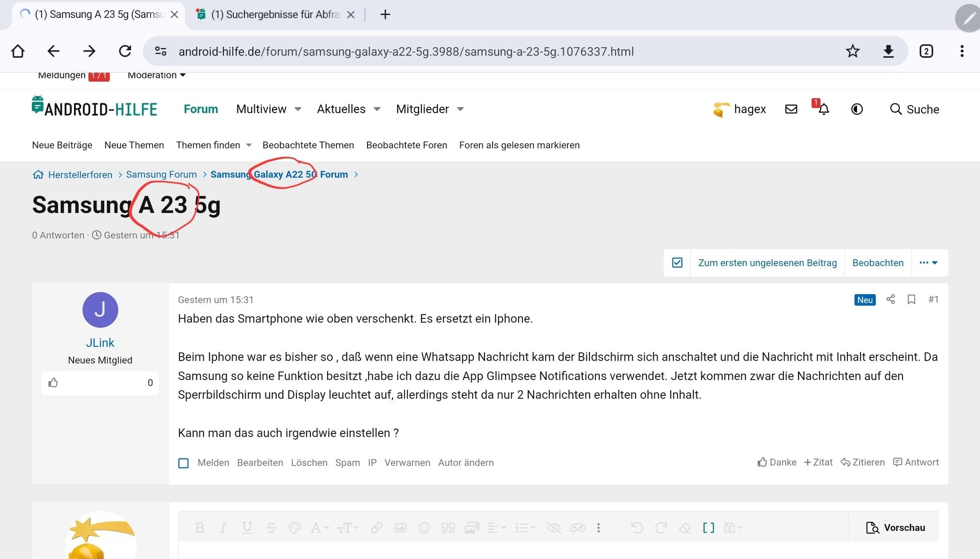Share post #1 via share icon
This screenshot has width=980, height=559.
click(x=891, y=299)
